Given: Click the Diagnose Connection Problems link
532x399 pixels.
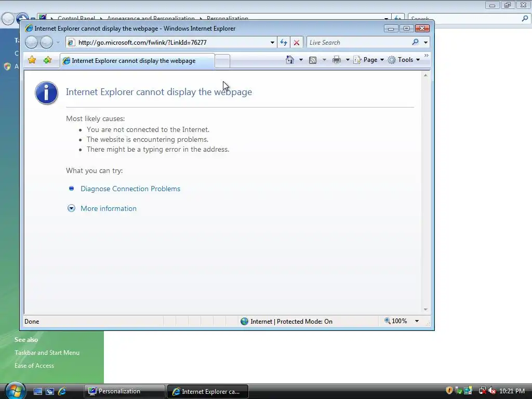Looking at the screenshot, I should [130, 189].
